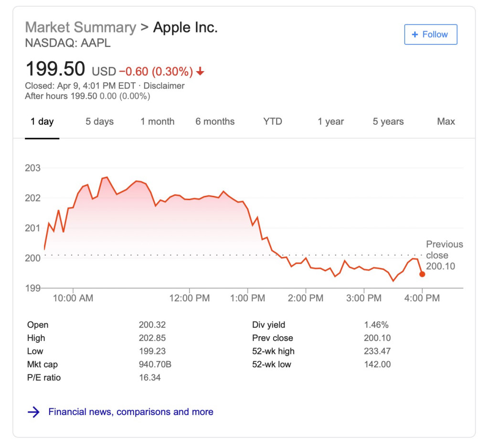Open the Disclaimer link
The width and height of the screenshot is (489, 448).
(x=164, y=86)
